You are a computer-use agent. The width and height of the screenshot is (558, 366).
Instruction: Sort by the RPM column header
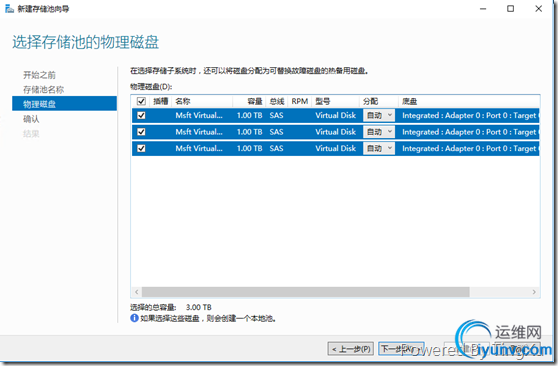pos(300,101)
